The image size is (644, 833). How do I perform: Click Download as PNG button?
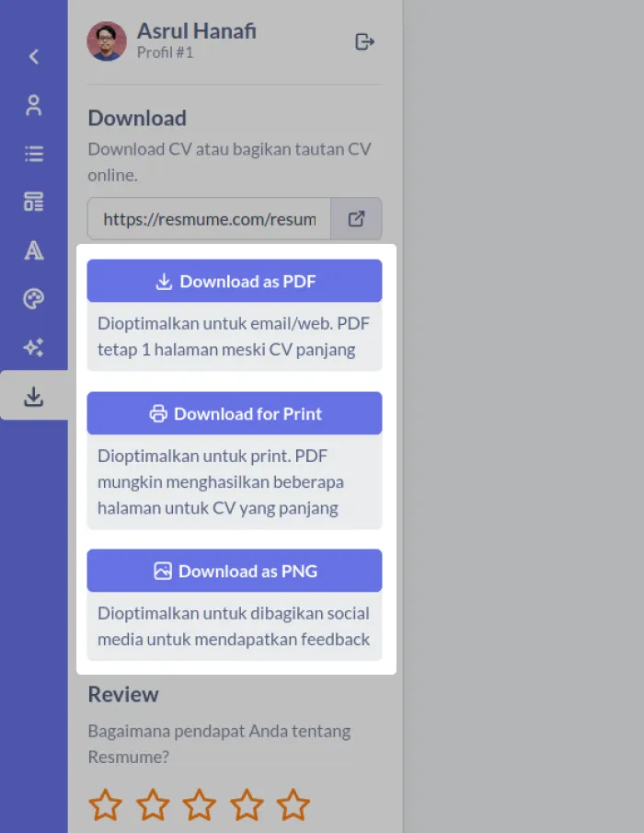235,571
